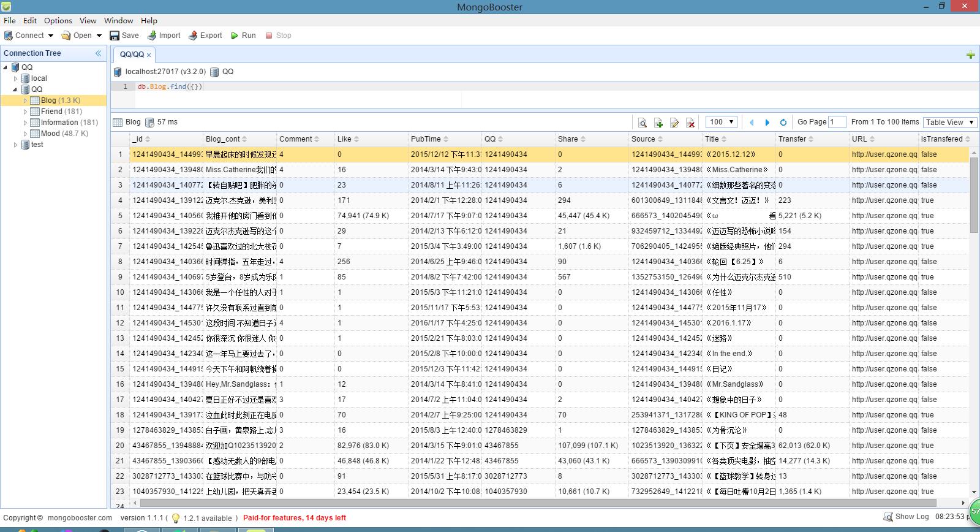The image size is (980, 532).
Task: Open the File menu
Action: coord(10,20)
